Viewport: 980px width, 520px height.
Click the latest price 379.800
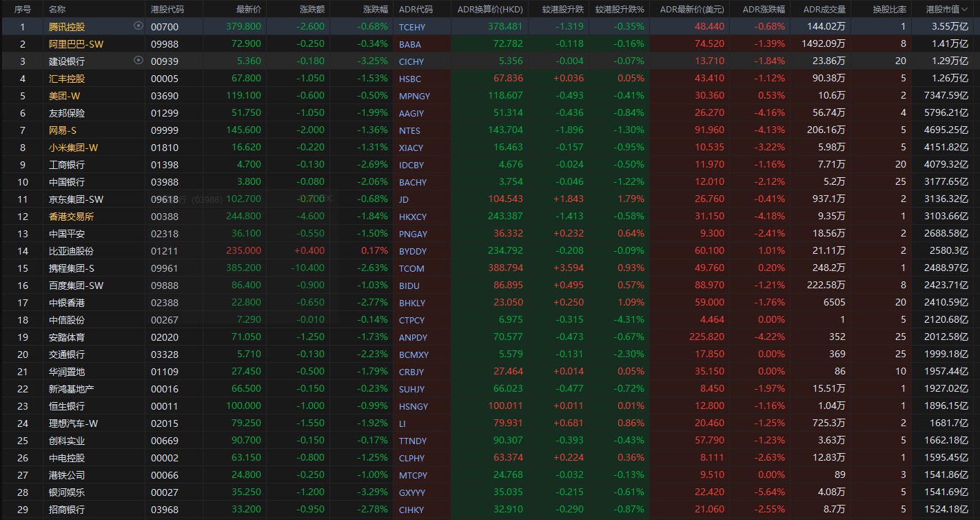click(244, 26)
